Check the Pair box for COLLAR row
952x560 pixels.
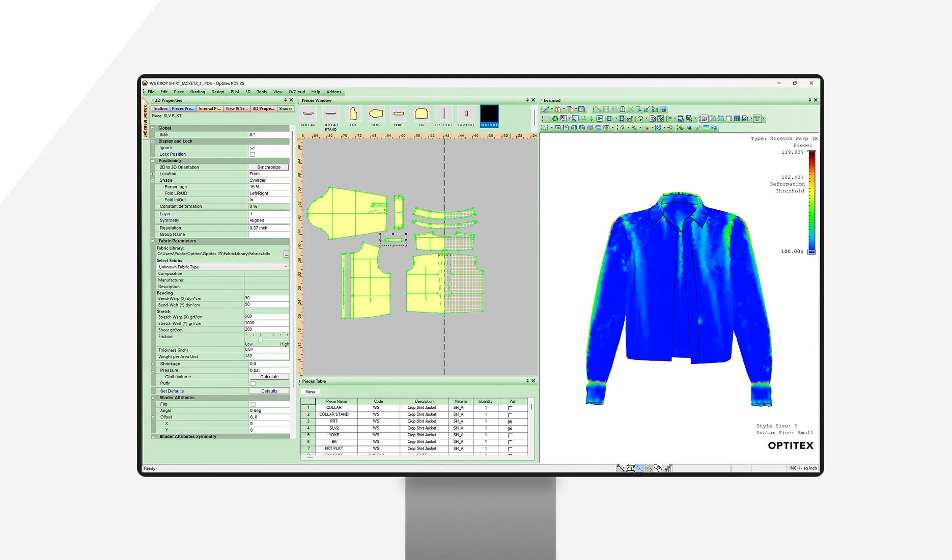click(x=510, y=408)
